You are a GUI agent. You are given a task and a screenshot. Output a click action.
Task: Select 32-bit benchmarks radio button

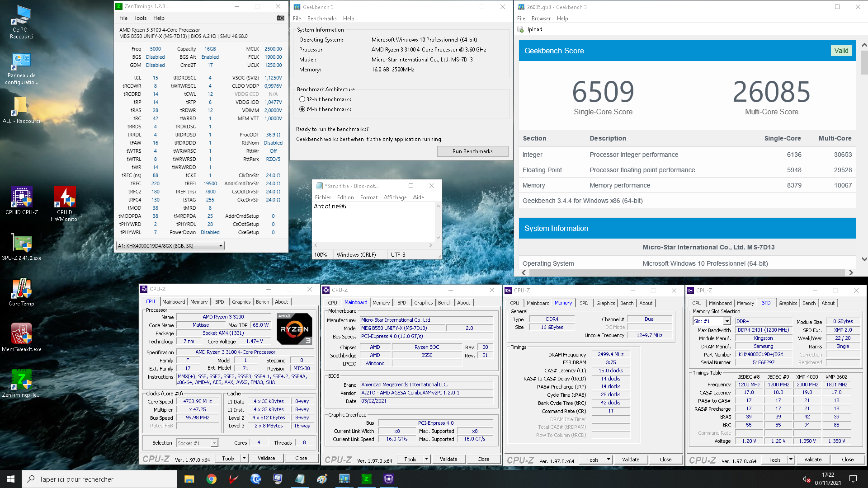[x=302, y=99]
